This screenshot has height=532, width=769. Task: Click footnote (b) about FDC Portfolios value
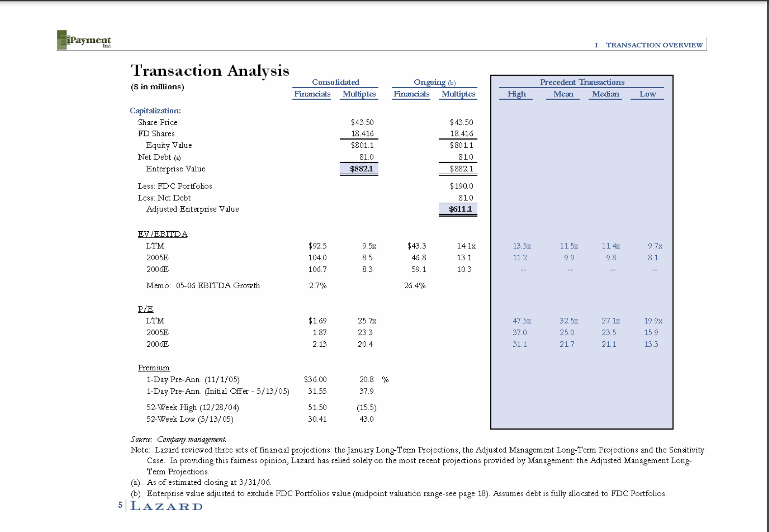pyautogui.click(x=400, y=493)
